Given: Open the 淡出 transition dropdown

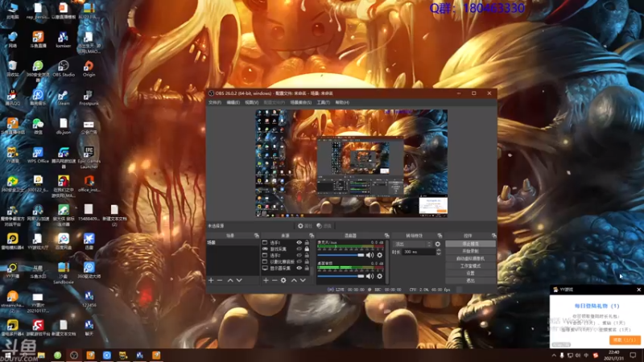Looking at the screenshot, I should [412, 245].
